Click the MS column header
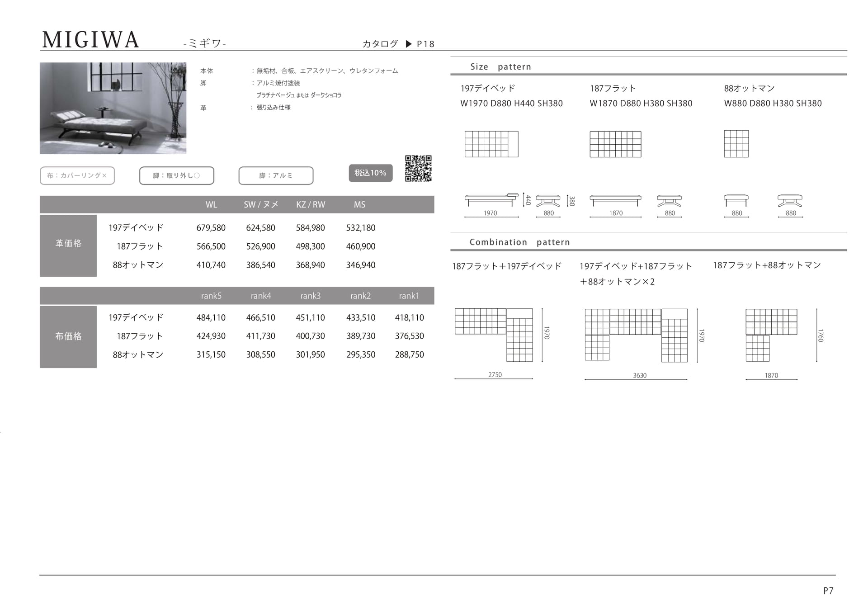Screen dimensions: 868x614 (360, 204)
